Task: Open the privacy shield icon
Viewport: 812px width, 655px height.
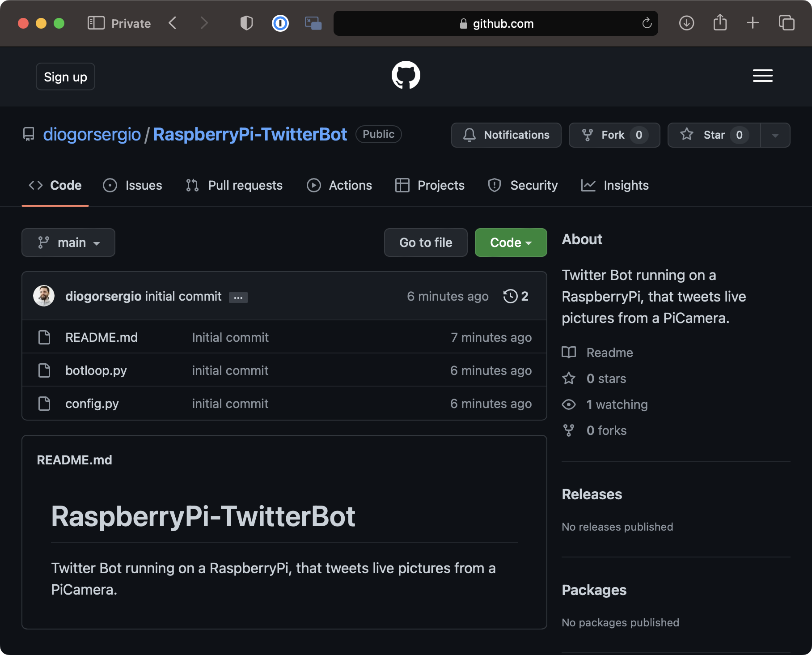Action: 246,23
